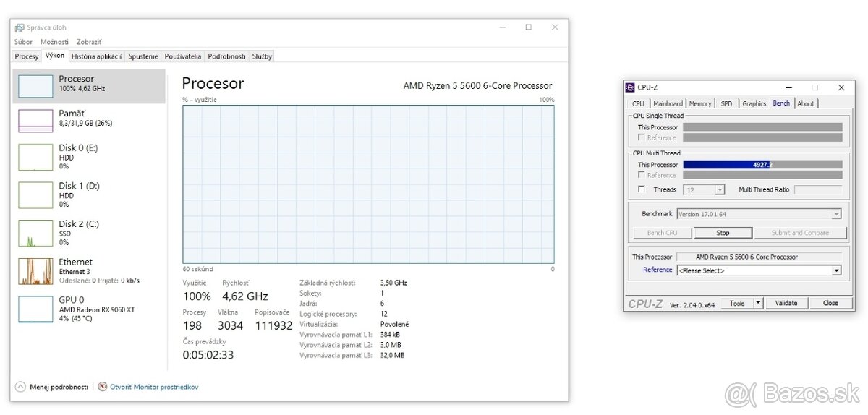Switch to SPD tab in CPU-Z
Viewport: 868px width, 415px height.
pos(726,103)
